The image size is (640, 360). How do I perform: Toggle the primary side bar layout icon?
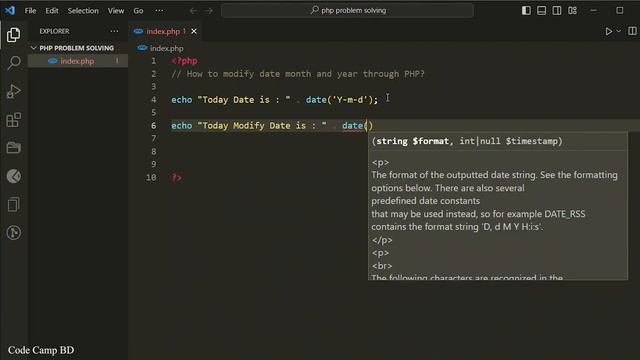click(x=526, y=11)
